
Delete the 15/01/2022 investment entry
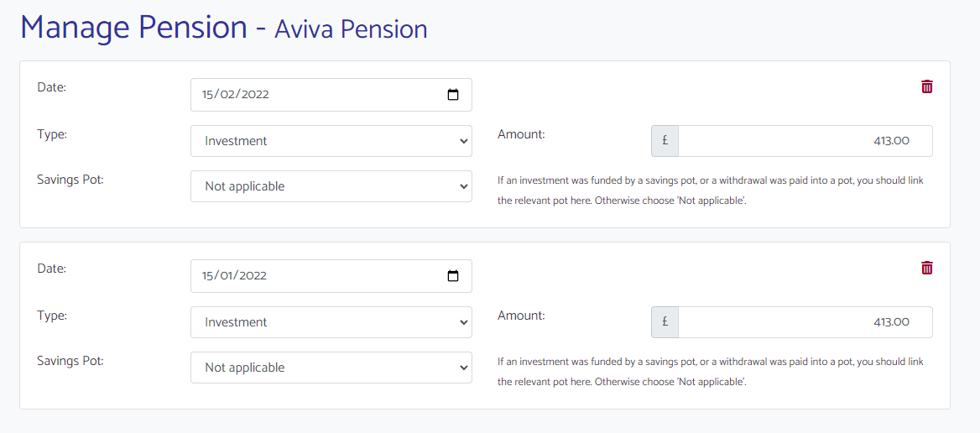click(x=927, y=268)
